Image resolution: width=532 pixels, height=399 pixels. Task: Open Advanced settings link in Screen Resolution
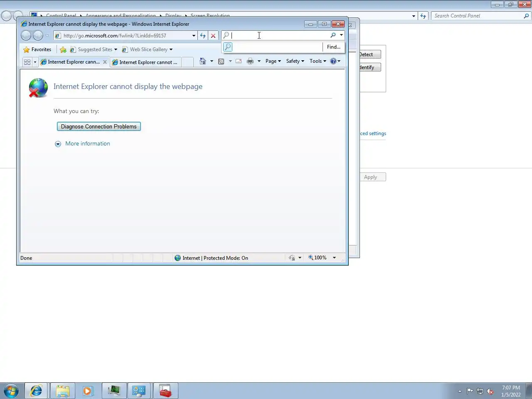coord(373,133)
